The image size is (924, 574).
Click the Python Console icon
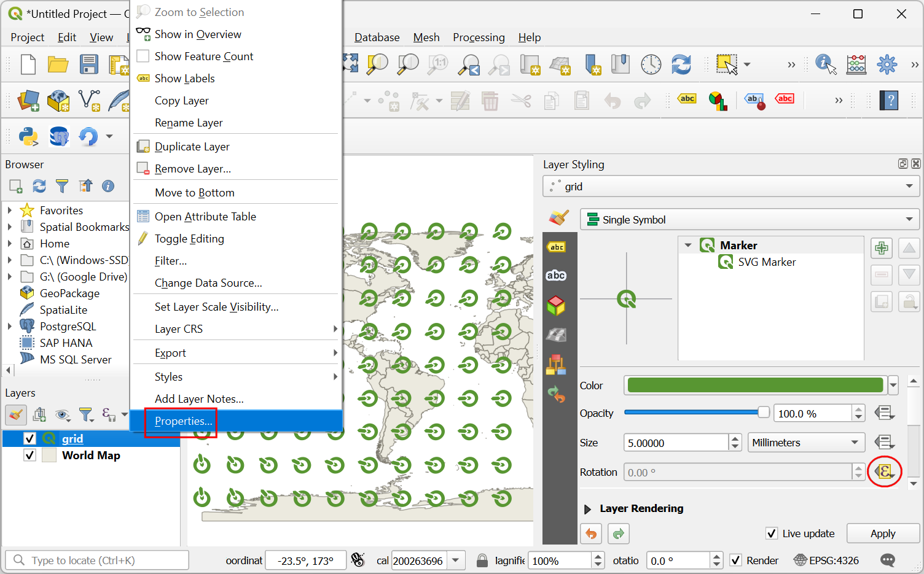pyautogui.click(x=28, y=136)
